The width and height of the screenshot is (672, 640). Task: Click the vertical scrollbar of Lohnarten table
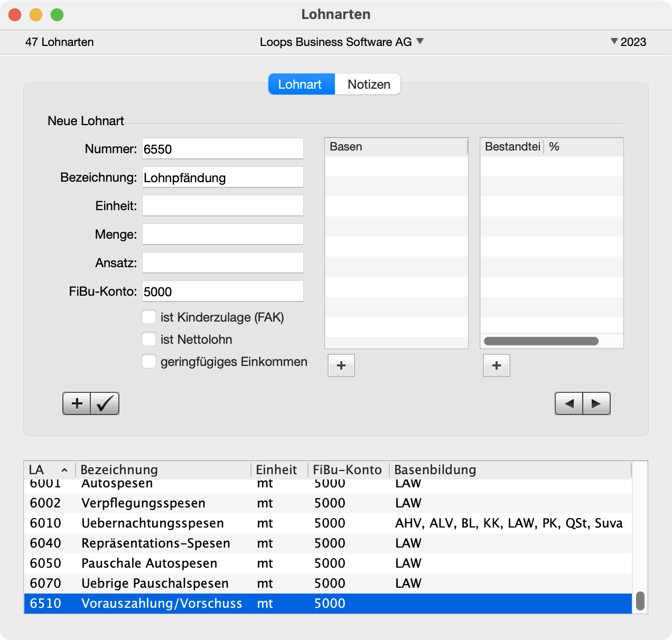[640, 600]
